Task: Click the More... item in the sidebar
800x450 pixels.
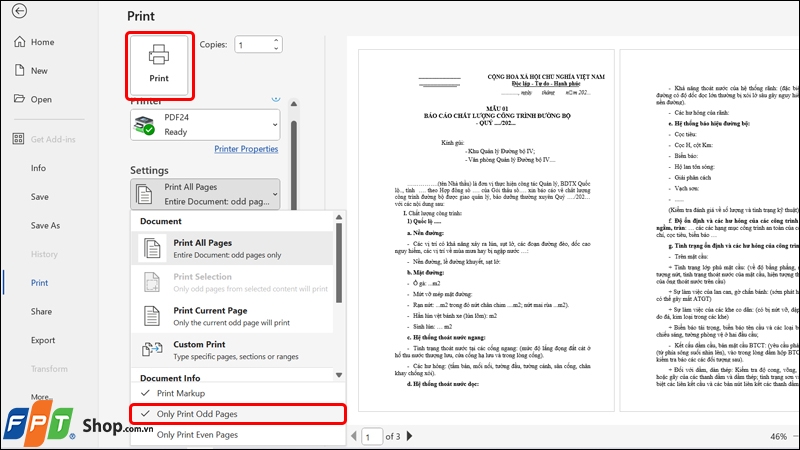Action: click(x=41, y=396)
